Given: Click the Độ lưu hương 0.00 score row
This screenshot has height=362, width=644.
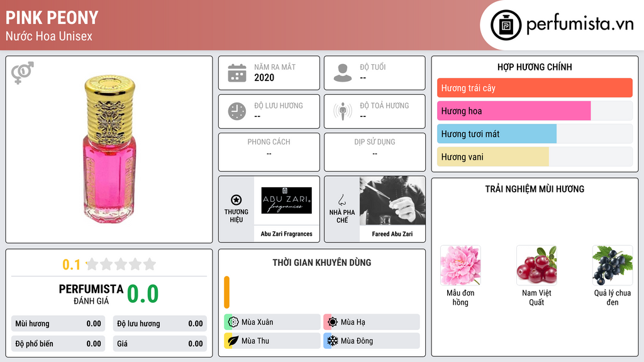Looking at the screenshot, I should coord(160,324).
